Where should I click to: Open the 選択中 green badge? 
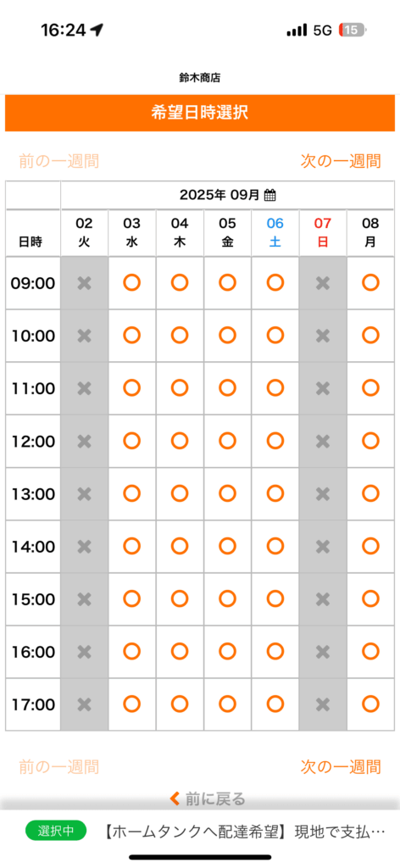point(56,831)
